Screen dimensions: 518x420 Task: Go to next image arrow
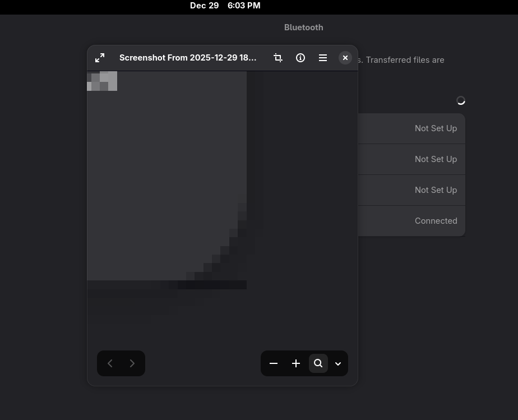tap(132, 363)
